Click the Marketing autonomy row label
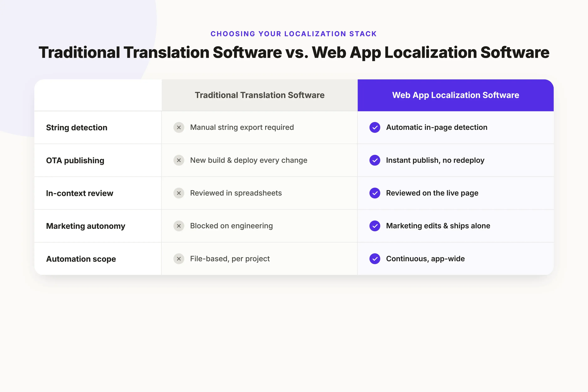 point(85,226)
